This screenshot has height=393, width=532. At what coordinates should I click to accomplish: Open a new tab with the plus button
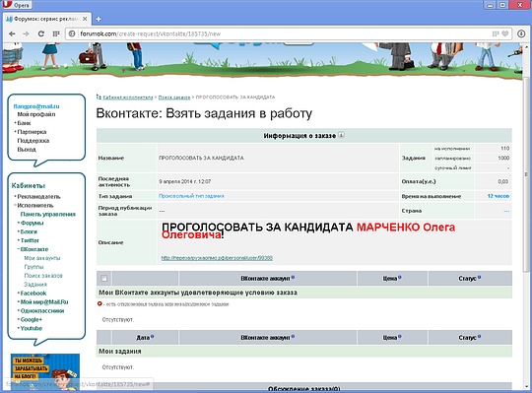point(99,19)
